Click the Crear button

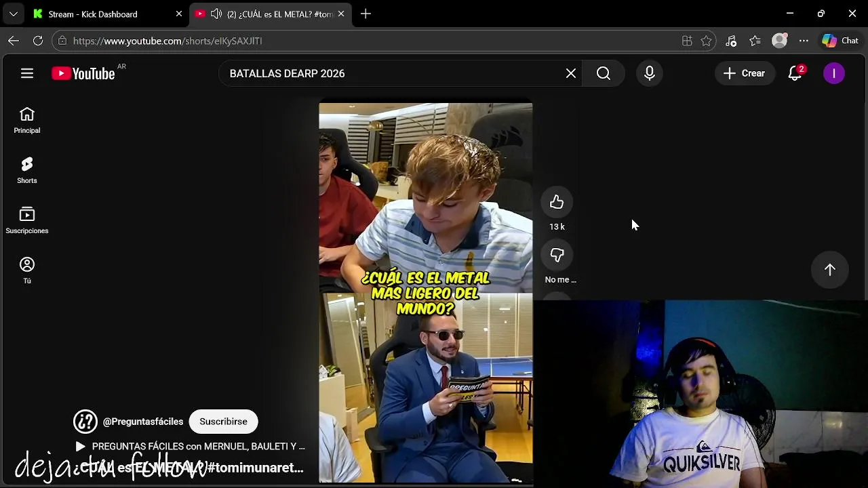(745, 73)
